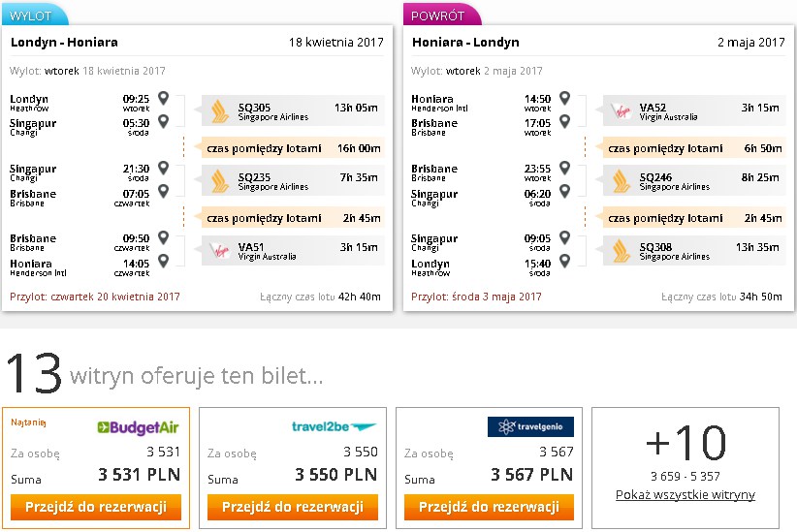The height and width of the screenshot is (532, 797).
Task: Click the travelgenio logo
Action: click(530, 426)
